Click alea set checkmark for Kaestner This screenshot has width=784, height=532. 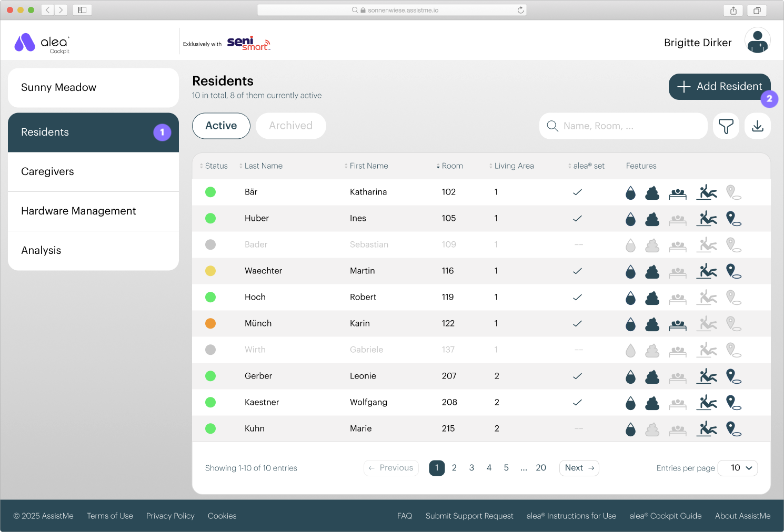577,403
